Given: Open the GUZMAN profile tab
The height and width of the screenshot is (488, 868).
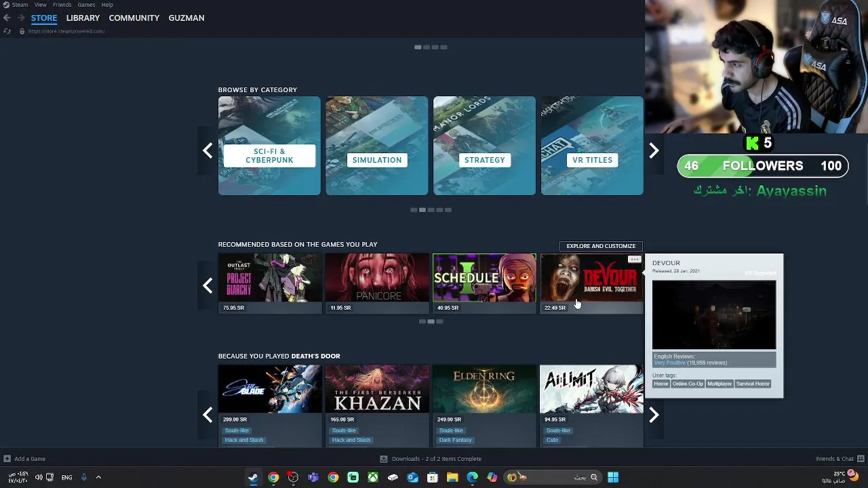Looking at the screenshot, I should (x=186, y=18).
